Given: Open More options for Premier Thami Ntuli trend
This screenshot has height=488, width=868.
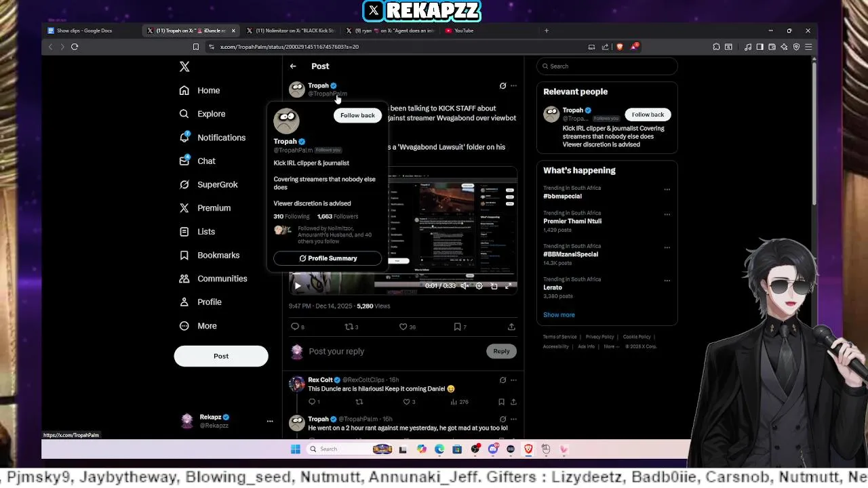Looking at the screenshot, I should (x=667, y=215).
